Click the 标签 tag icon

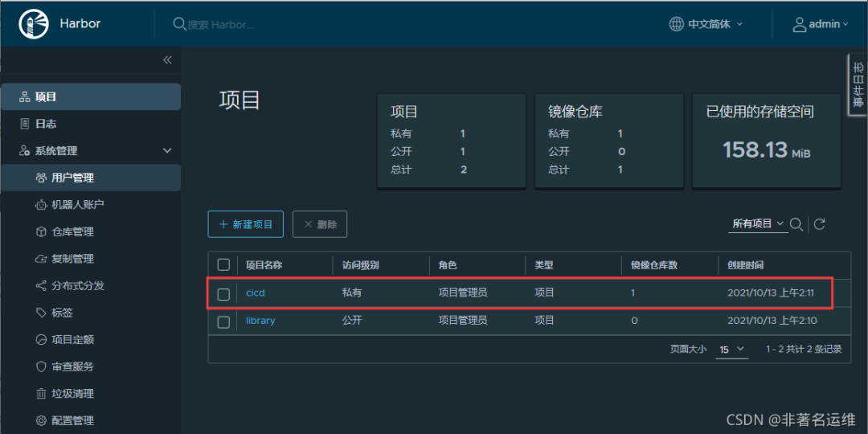[x=41, y=313]
